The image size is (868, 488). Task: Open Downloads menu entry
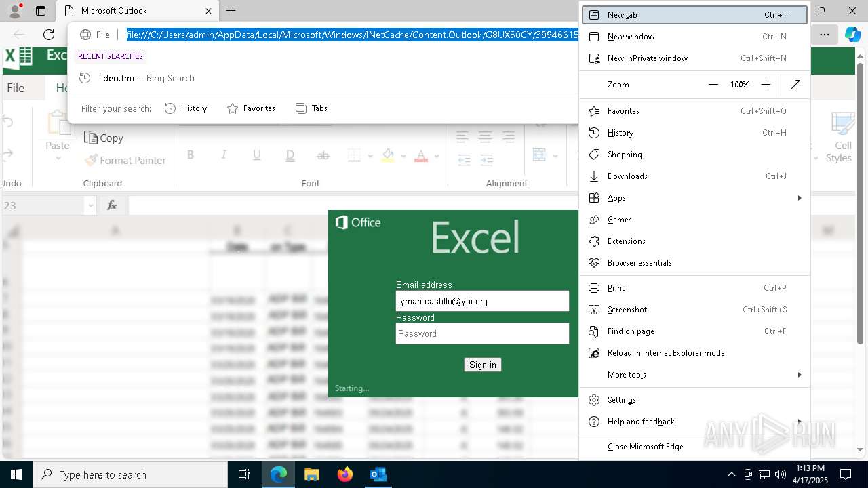coord(695,176)
